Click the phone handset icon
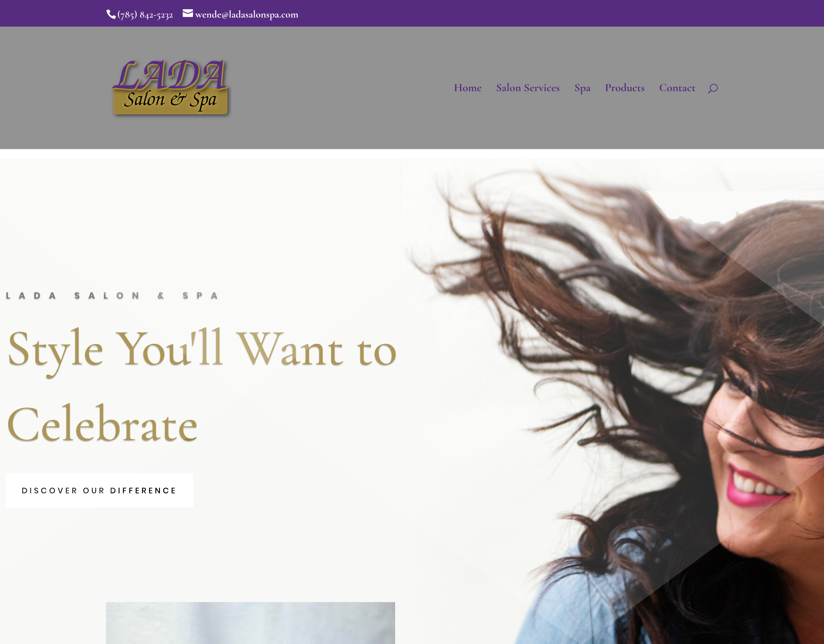The height and width of the screenshot is (644, 824). point(111,14)
